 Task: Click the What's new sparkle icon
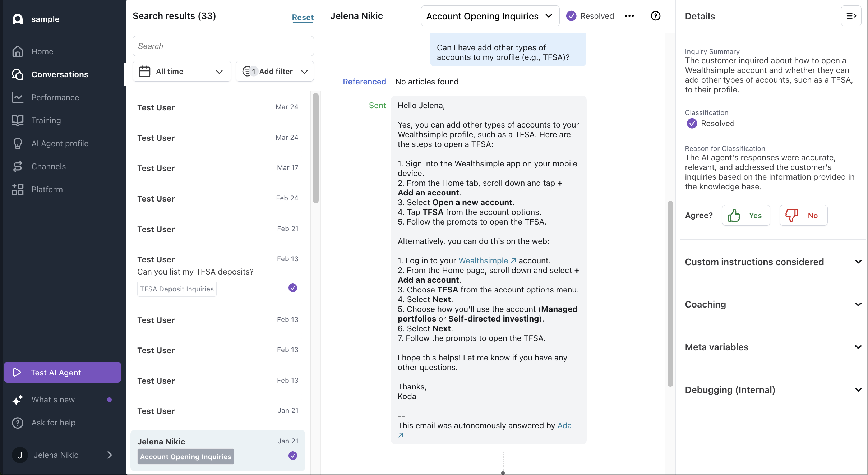pyautogui.click(x=17, y=400)
